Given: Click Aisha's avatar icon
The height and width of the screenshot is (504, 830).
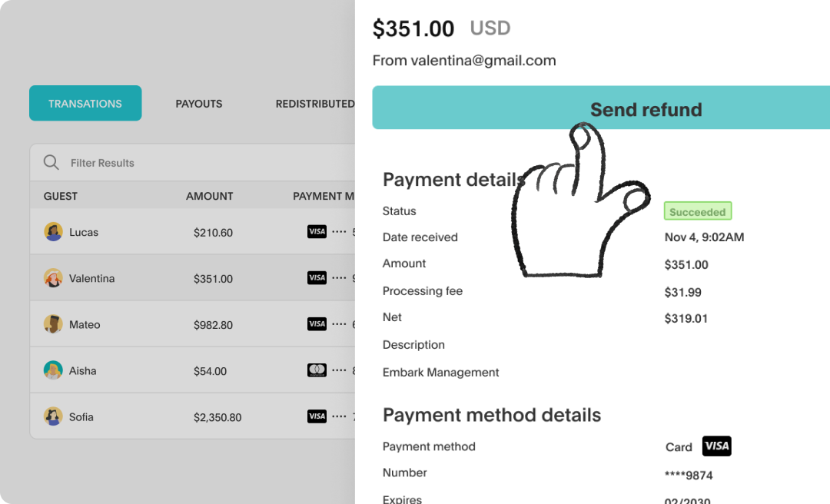Looking at the screenshot, I should coord(53,370).
